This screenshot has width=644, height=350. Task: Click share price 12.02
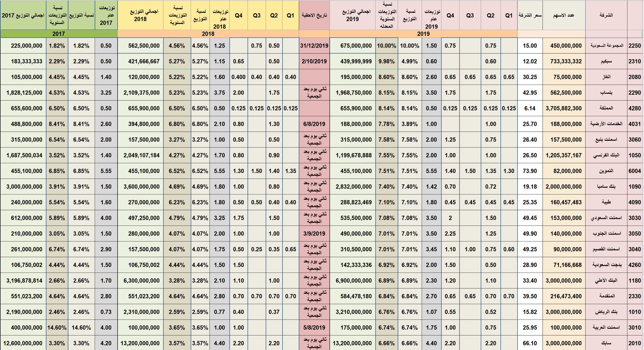[x=530, y=61]
